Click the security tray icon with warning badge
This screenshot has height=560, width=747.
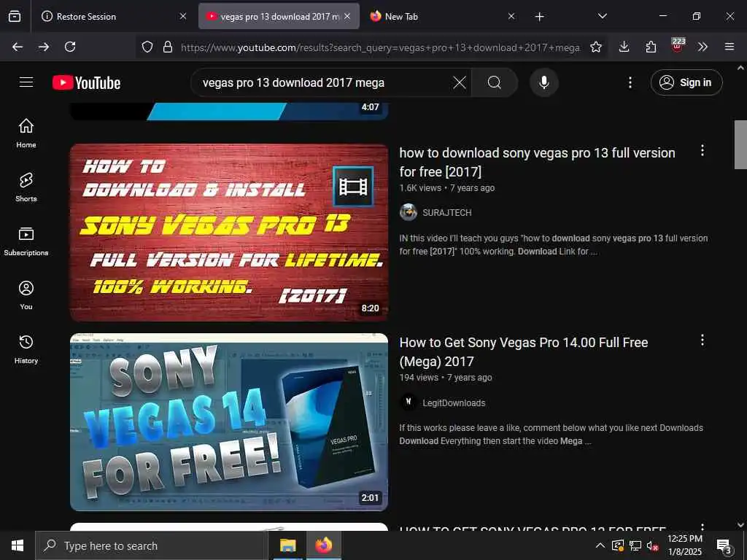[618, 545]
